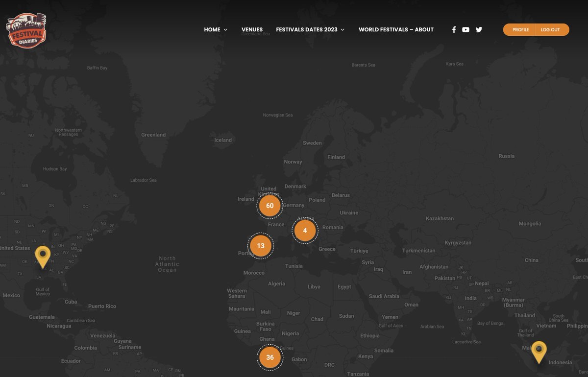Expand the cluster with 13 festivals
This screenshot has width=588, height=377.
[261, 245]
